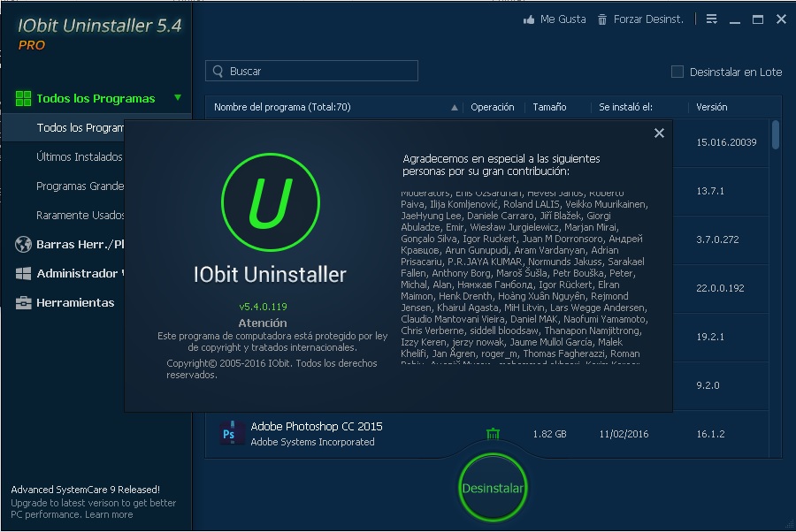Click version text v5.4.0.119
The height and width of the screenshot is (532, 796).
(x=263, y=307)
